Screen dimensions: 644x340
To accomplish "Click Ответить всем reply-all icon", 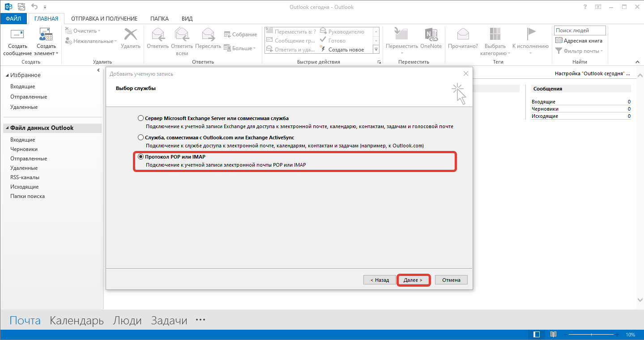I will coord(182,34).
